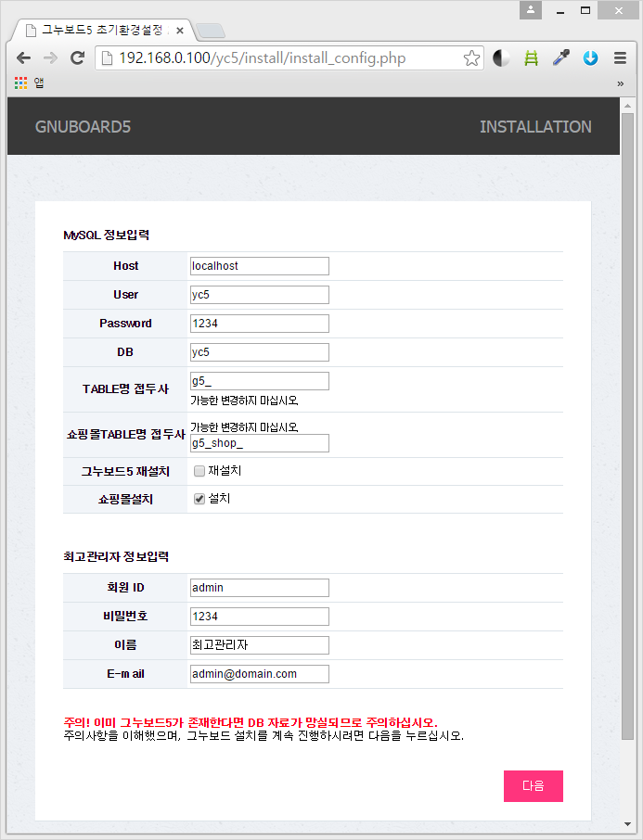
Task: Click the 회원 ID admin field
Action: (x=260, y=588)
